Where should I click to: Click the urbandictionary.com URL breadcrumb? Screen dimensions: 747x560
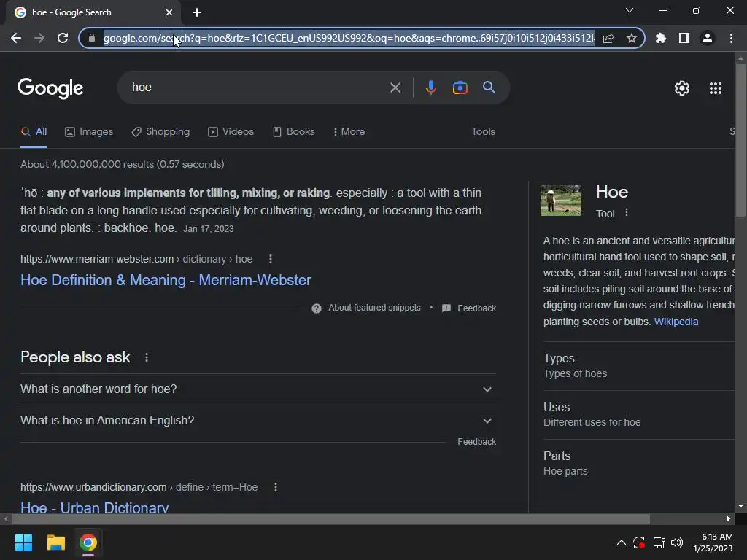[139, 487]
